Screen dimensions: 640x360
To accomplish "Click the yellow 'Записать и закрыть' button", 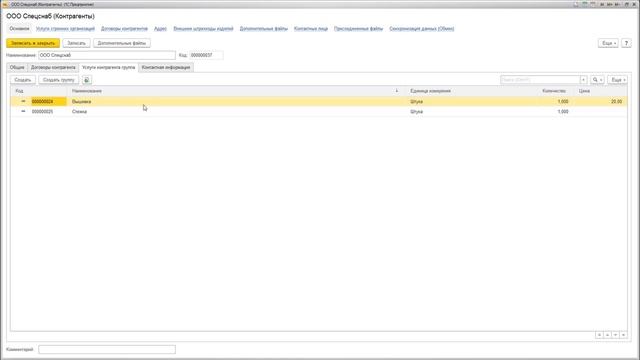I will click(33, 43).
